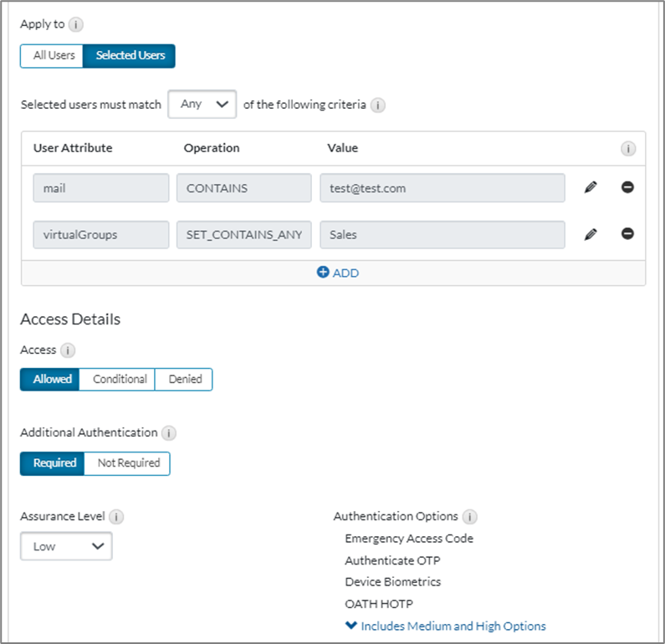Edit the mail attribute row with pencil
The width and height of the screenshot is (665, 644).
591,188
